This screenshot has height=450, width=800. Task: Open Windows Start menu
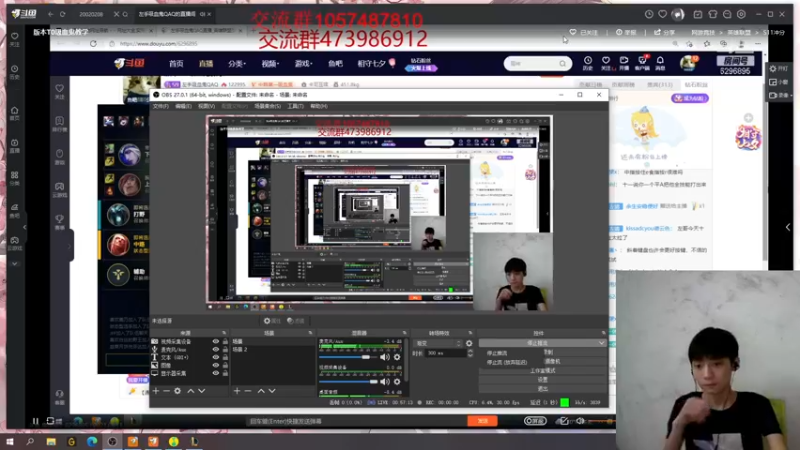[x=10, y=441]
